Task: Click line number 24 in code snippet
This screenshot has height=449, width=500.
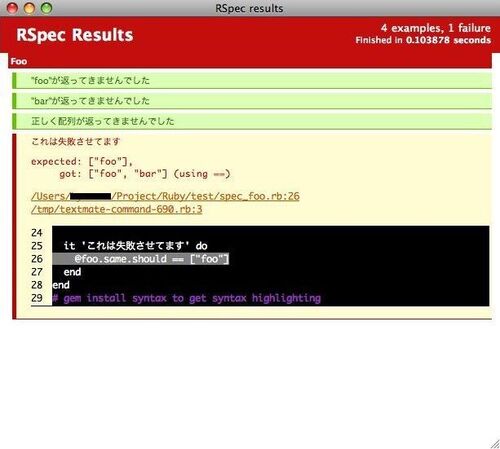Action: 37,233
